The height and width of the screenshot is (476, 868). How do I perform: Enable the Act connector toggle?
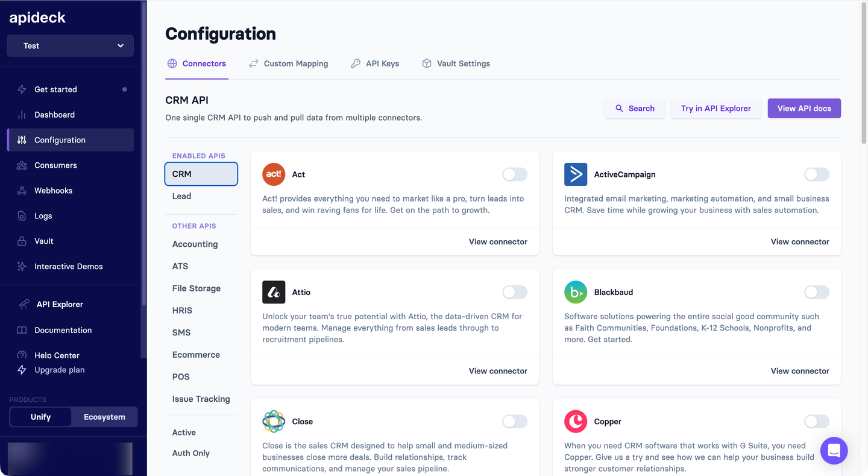(x=515, y=174)
